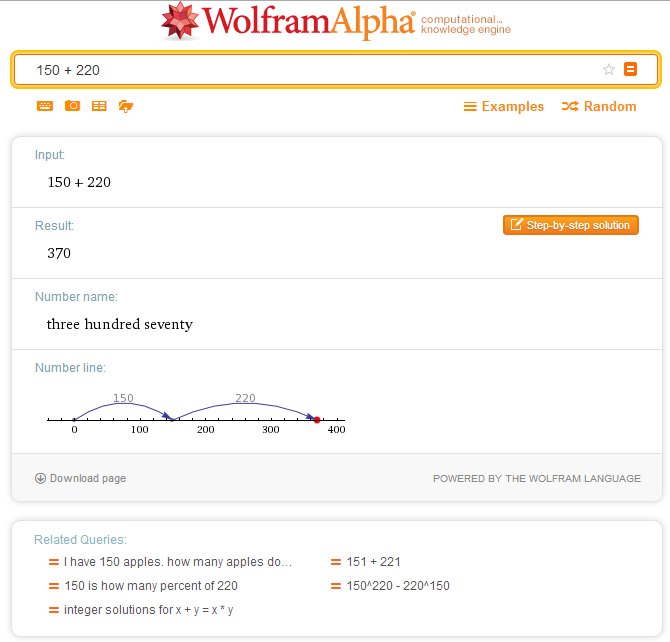Viewport: 670px width, 642px height.
Task: Click the equals icon beside I have 150 apples
Action: [x=54, y=562]
